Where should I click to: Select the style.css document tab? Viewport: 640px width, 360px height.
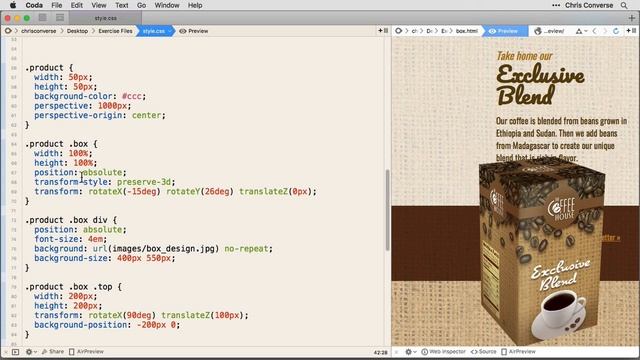[x=106, y=18]
